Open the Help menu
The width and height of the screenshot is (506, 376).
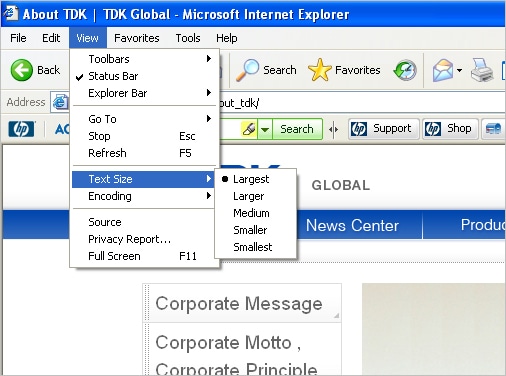point(227,38)
